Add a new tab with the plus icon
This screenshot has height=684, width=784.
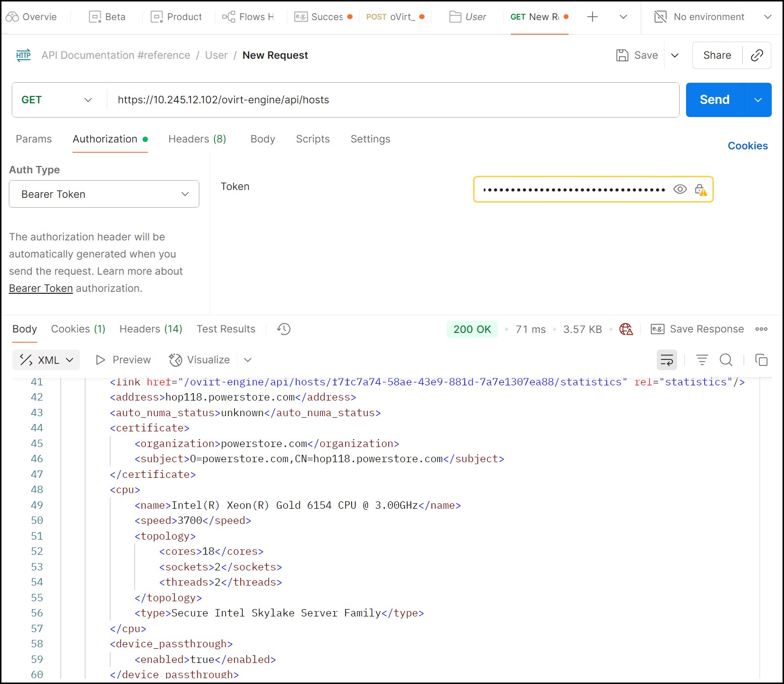point(592,17)
